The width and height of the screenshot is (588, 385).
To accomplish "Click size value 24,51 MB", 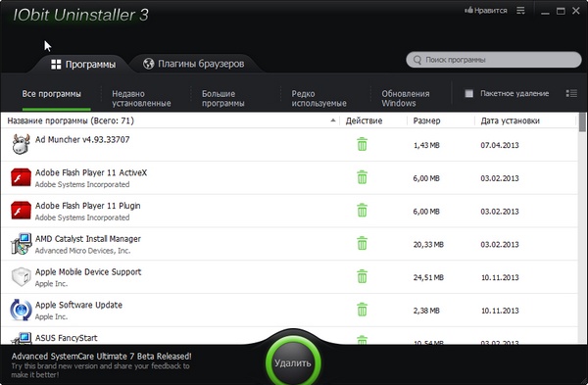I will click(428, 277).
